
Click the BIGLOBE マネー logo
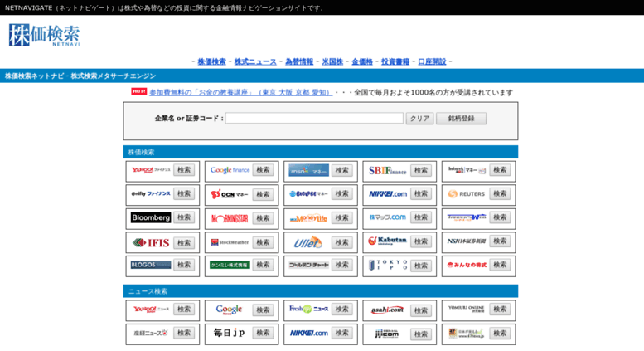(308, 194)
